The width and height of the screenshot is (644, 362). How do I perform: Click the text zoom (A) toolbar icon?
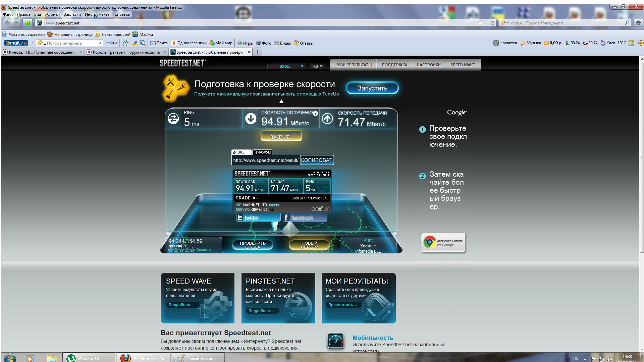[125, 43]
